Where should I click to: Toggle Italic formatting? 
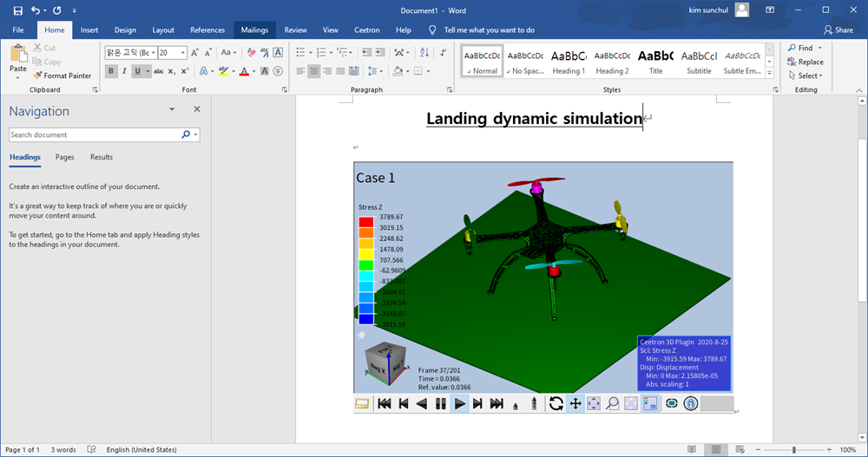coord(125,71)
